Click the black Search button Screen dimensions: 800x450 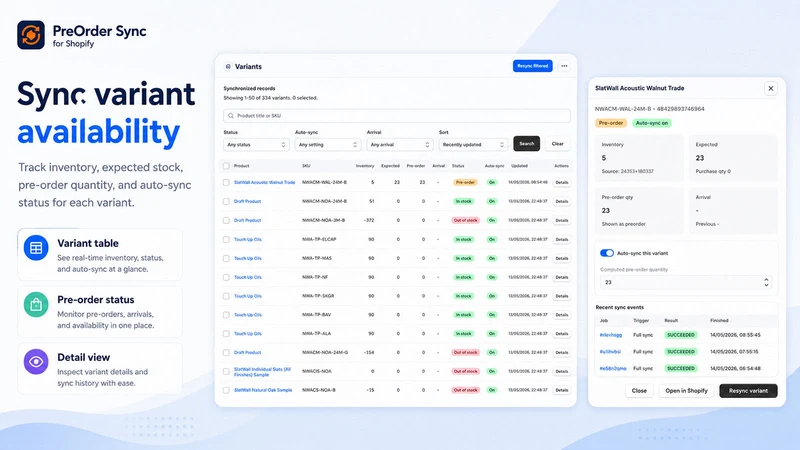(x=527, y=144)
